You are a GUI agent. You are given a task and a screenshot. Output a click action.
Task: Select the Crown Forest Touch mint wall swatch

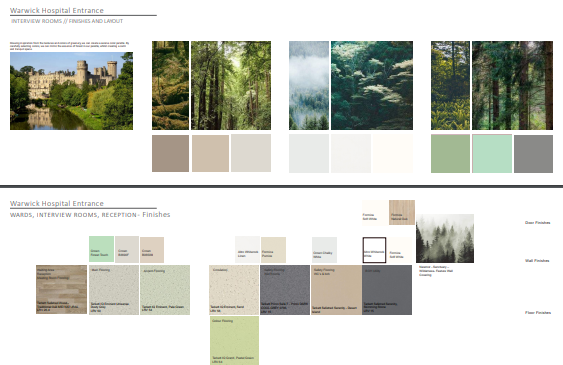(x=102, y=249)
